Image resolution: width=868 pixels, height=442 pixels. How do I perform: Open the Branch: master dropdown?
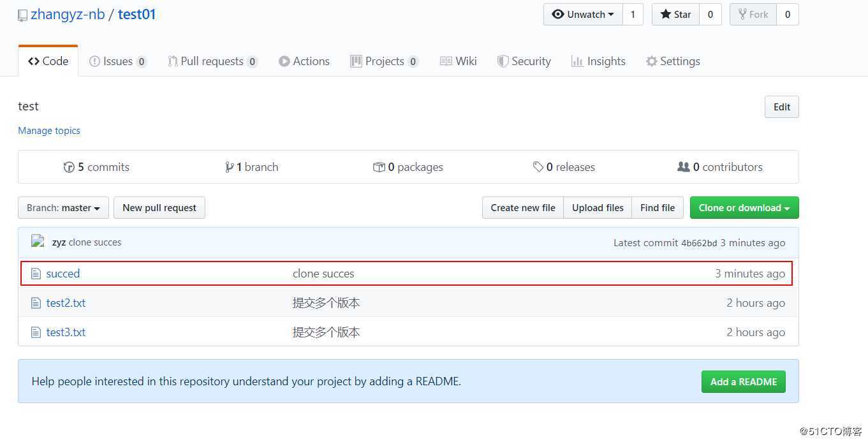click(63, 208)
